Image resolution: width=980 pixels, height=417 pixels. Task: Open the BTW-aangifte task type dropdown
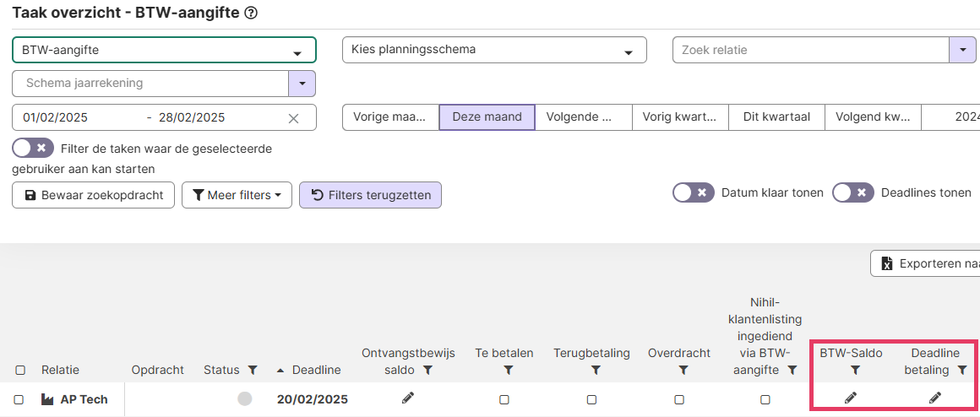(164, 51)
